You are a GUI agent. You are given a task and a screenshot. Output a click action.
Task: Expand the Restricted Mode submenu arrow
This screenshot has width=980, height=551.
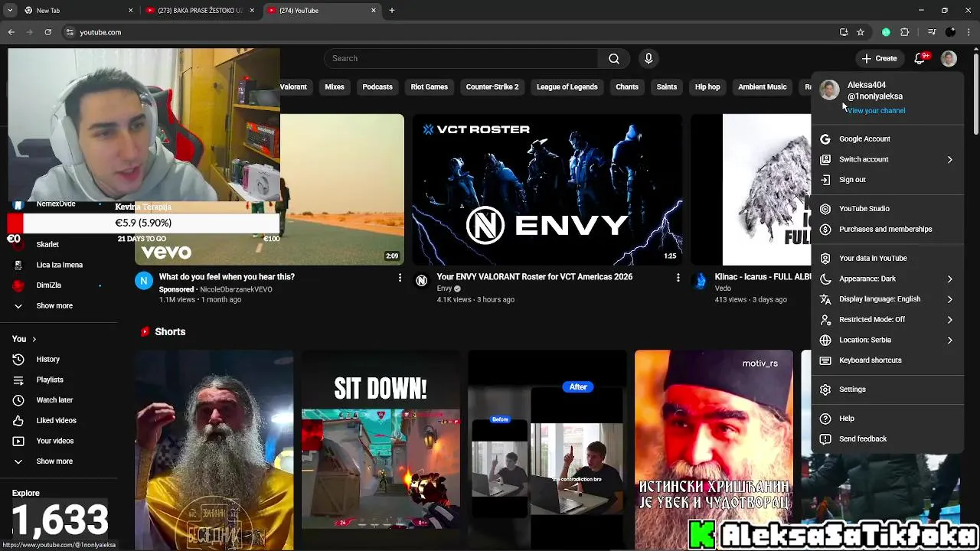[x=949, y=319]
